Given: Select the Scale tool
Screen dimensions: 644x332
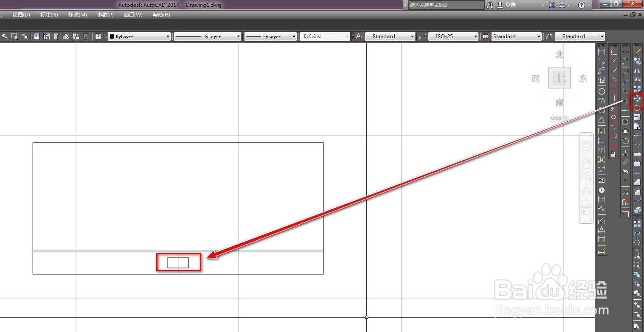Looking at the screenshot, I should pos(637,117).
